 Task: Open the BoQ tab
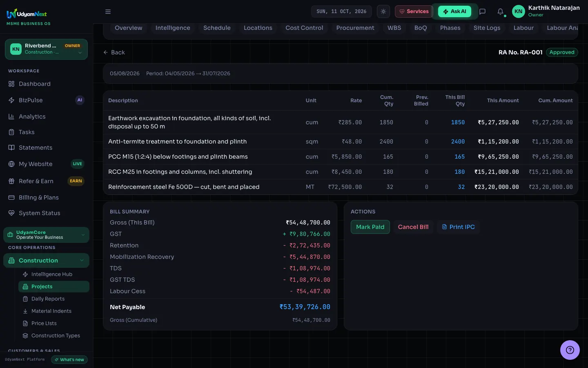(420, 28)
